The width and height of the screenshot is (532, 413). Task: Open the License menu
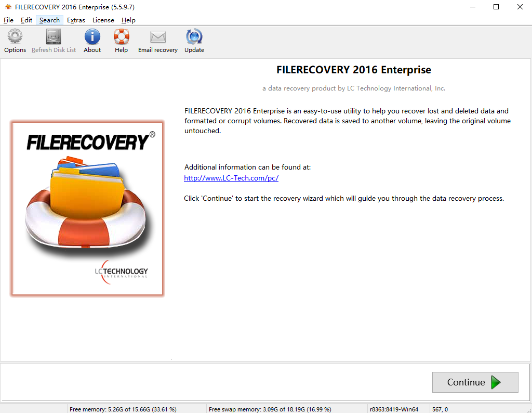coord(103,20)
